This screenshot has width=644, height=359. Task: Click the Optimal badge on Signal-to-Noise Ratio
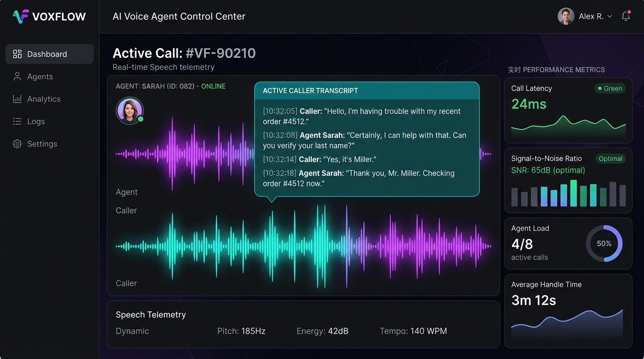[x=610, y=158]
